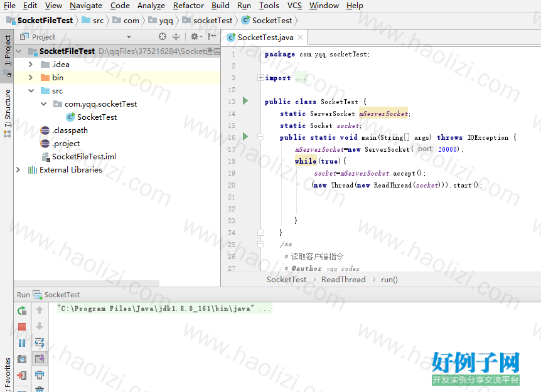The width and height of the screenshot is (541, 392).
Task: Stop the running SocketTest process
Action: coord(22,327)
